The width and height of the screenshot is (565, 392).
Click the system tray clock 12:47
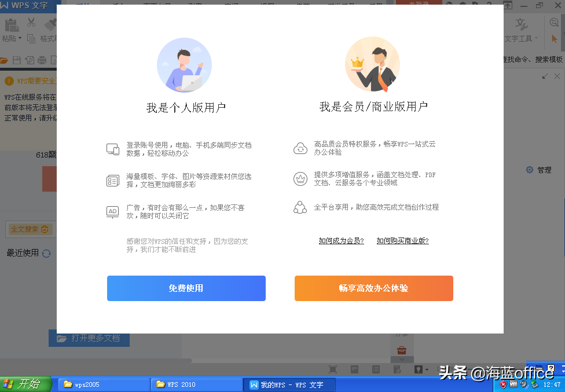pyautogui.click(x=552, y=385)
